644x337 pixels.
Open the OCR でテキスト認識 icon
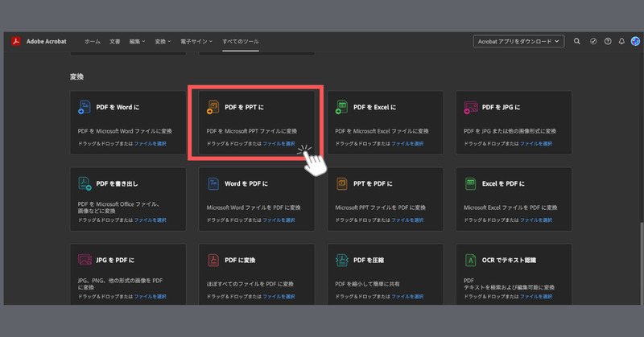470,260
